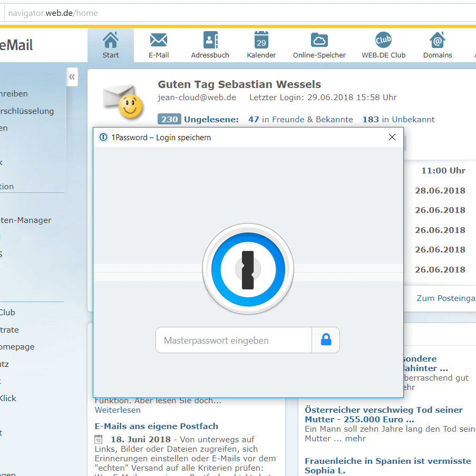Close the 1Password Login speichern dialog
The width and height of the screenshot is (476, 476).
392,137
